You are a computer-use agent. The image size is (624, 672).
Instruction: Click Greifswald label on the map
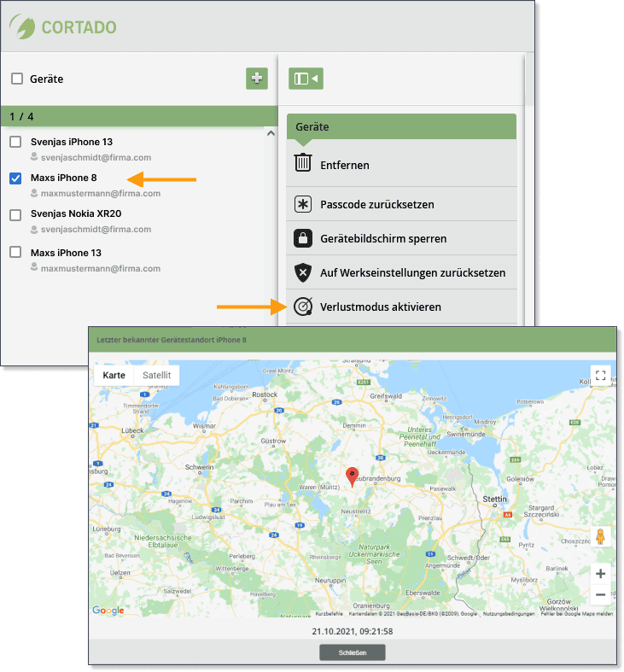[x=386, y=396]
